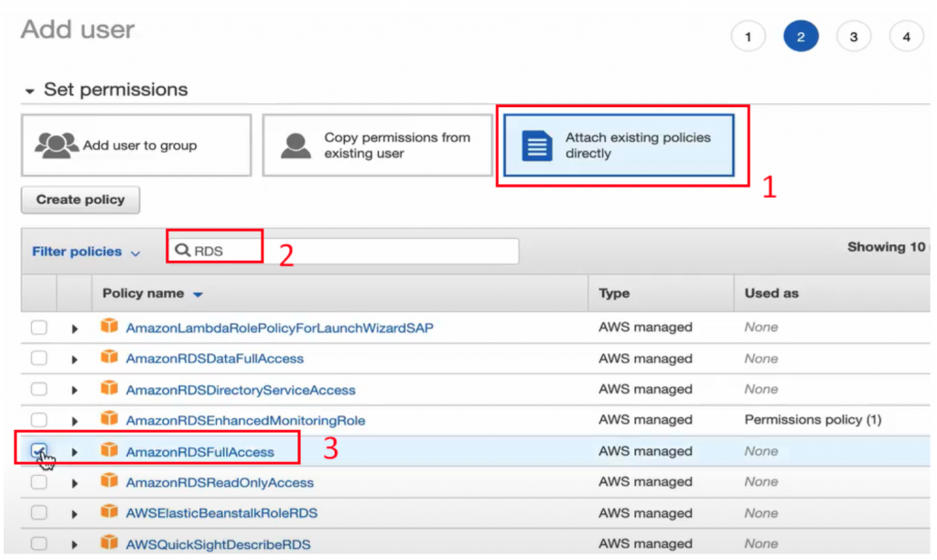Open the AmazonRDSDataFullAccess policy link
Viewport: 937px width, 560px height.
coord(214,359)
